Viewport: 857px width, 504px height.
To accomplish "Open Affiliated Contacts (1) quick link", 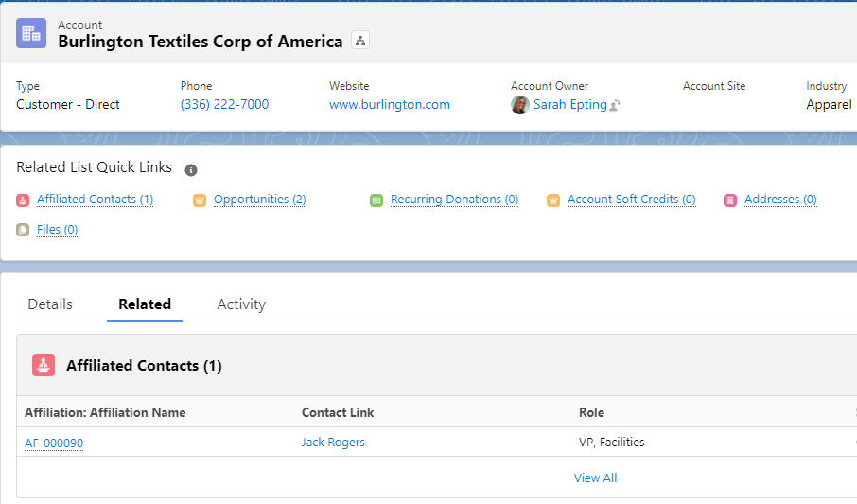I will coord(96,200).
